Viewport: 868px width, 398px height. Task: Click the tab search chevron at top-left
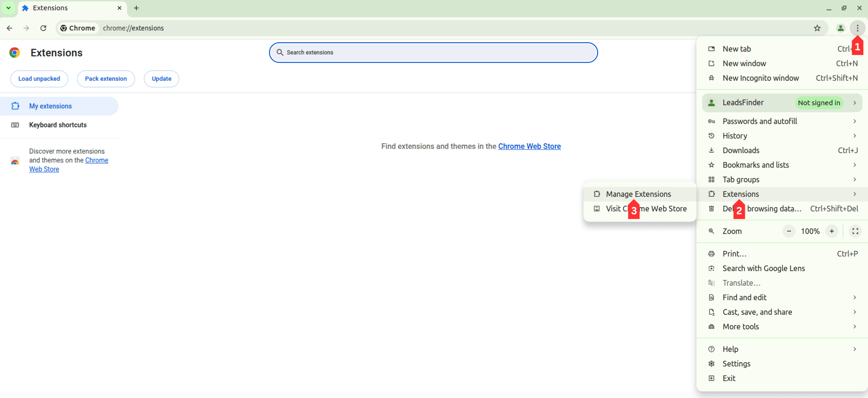tap(8, 8)
